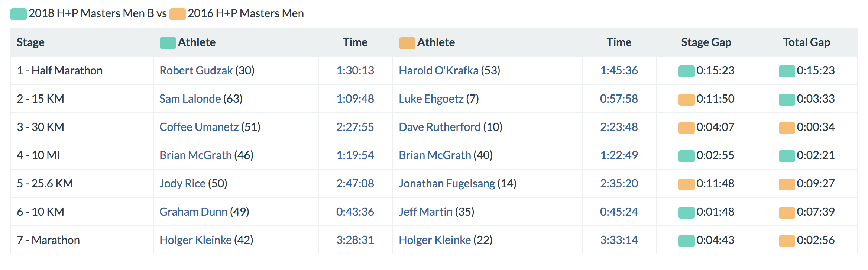Screen dimensions: 868x270
Task: Click the Robert Gudzak athlete link
Action: click(x=196, y=71)
